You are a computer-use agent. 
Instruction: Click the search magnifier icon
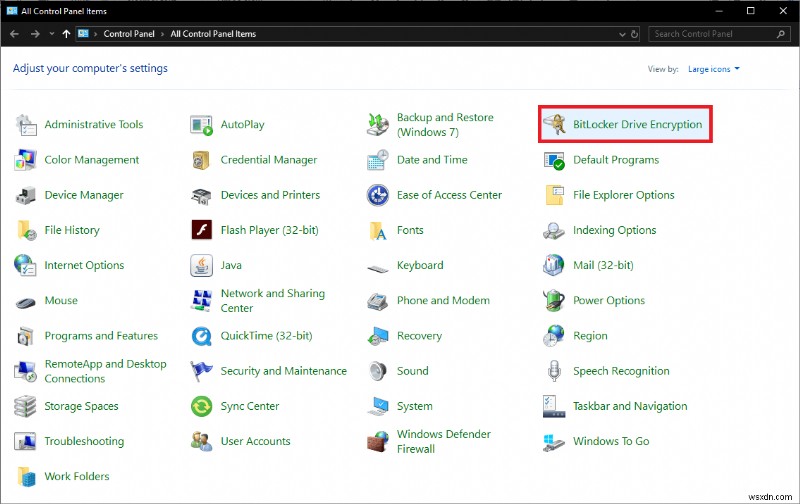(780, 34)
